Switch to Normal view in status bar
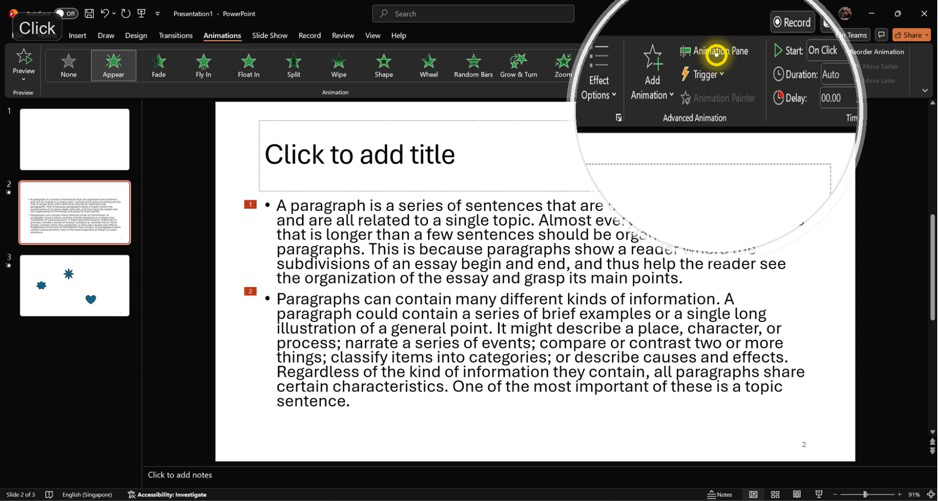Image resolution: width=939 pixels, height=501 pixels. pos(753,494)
